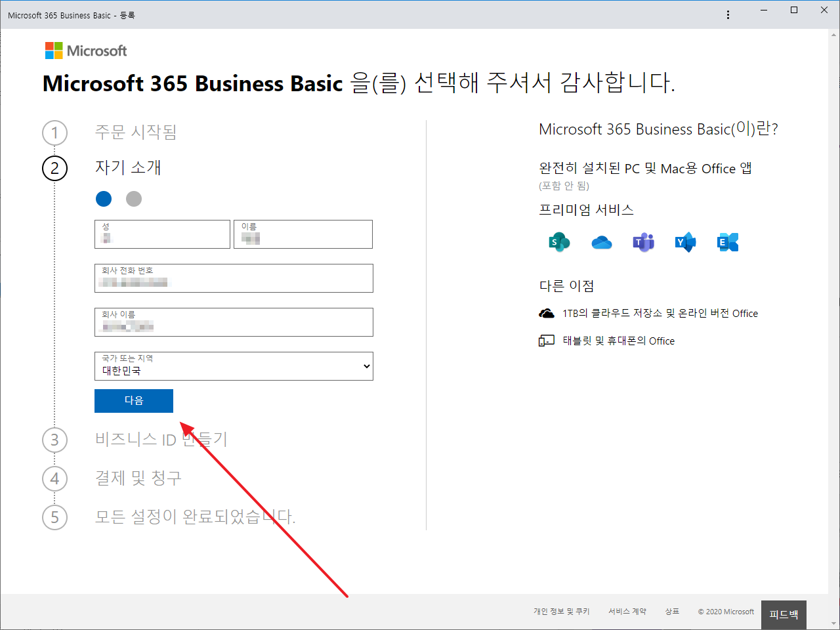The width and height of the screenshot is (840, 630).
Task: Select step 1 circle 주문 시작됨
Action: click(x=54, y=133)
